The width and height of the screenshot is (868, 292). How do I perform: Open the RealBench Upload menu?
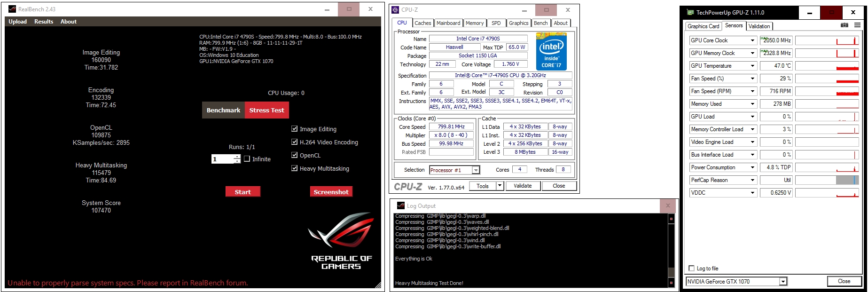click(x=17, y=22)
